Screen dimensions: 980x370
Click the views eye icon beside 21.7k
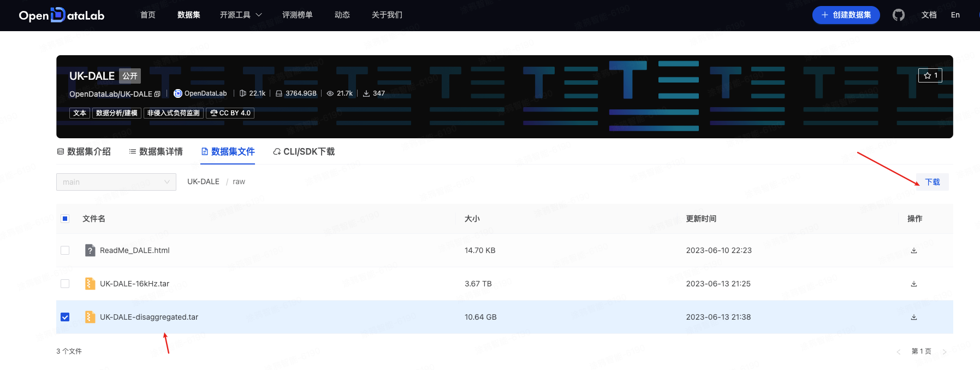click(330, 93)
